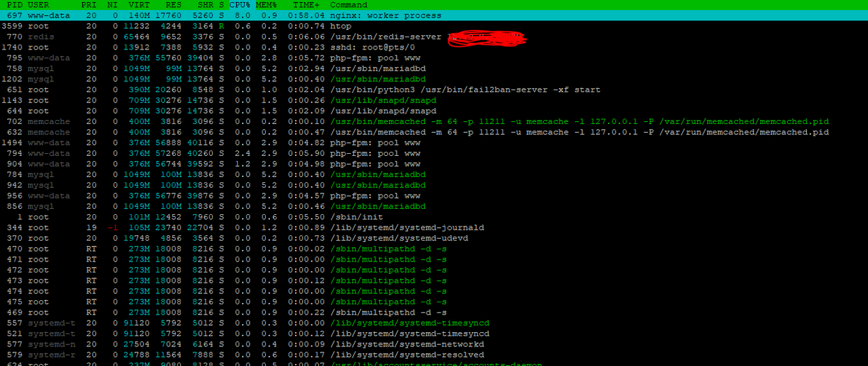
Task: Select the memcached row with PID 632
Action: pyautogui.click(x=434, y=132)
